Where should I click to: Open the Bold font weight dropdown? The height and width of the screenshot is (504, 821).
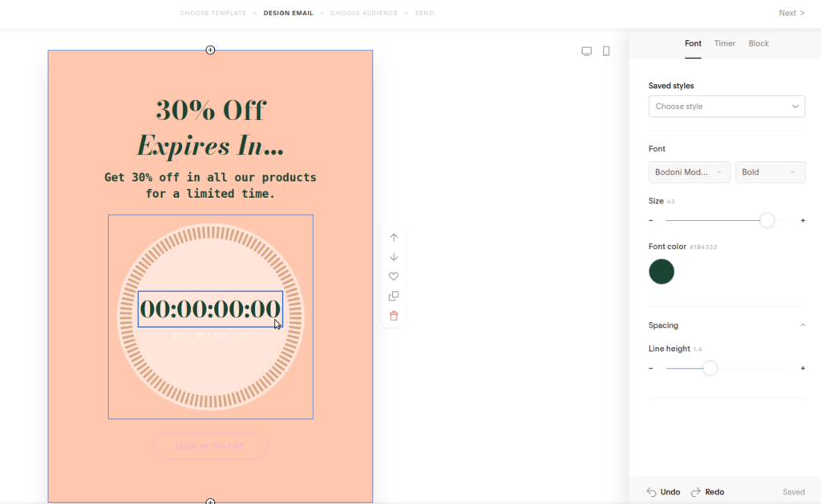click(x=770, y=172)
